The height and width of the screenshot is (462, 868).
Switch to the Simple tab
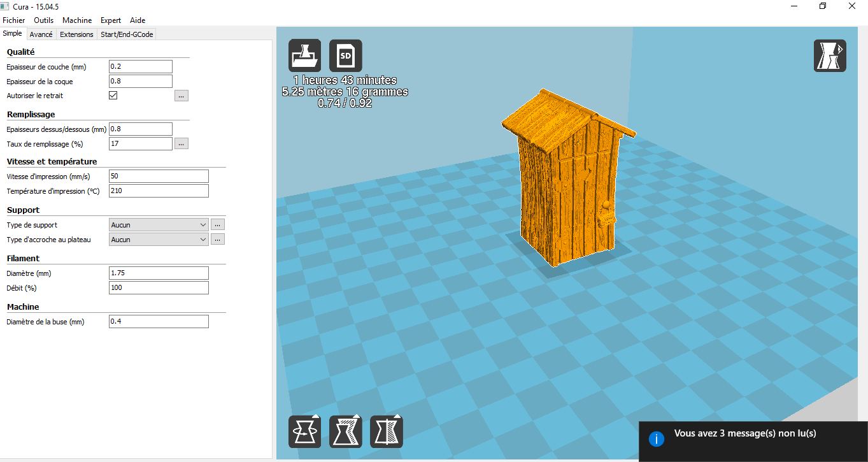coord(12,34)
